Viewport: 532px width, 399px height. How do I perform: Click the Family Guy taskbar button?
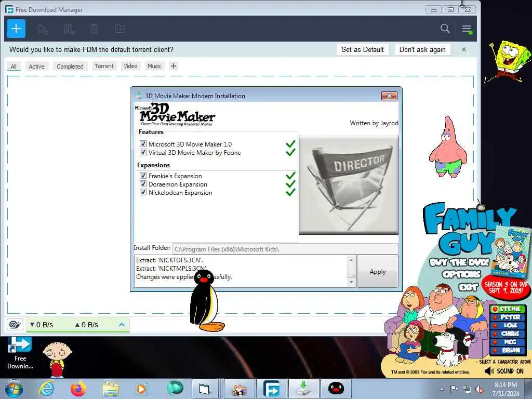click(x=239, y=389)
